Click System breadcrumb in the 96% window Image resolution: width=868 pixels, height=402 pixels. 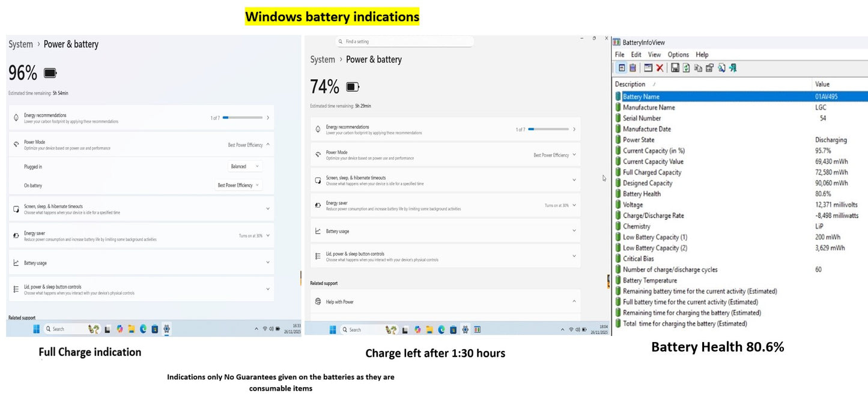[x=20, y=44]
